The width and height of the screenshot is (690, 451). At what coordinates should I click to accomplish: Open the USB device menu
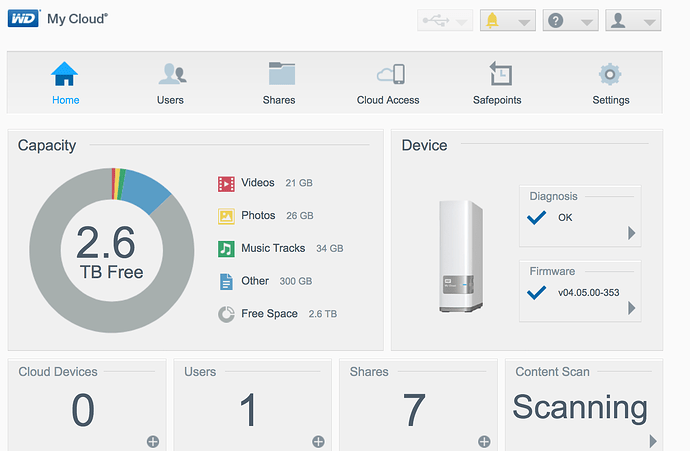(x=445, y=20)
